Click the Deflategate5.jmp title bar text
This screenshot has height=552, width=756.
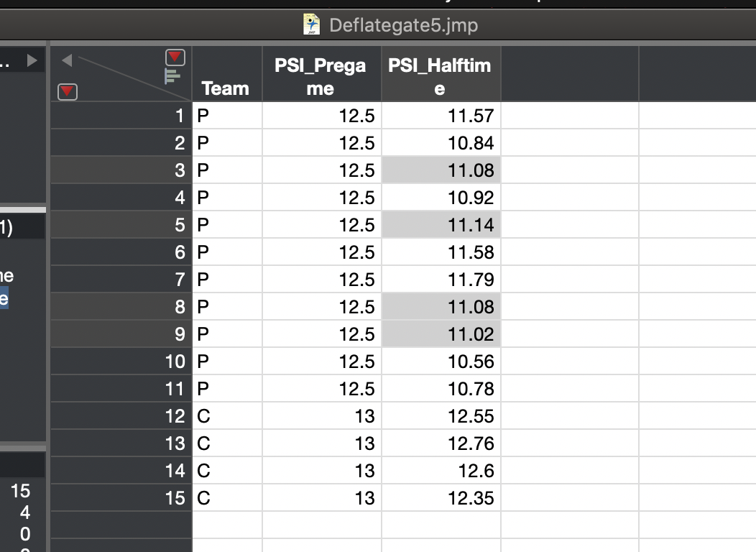402,24
